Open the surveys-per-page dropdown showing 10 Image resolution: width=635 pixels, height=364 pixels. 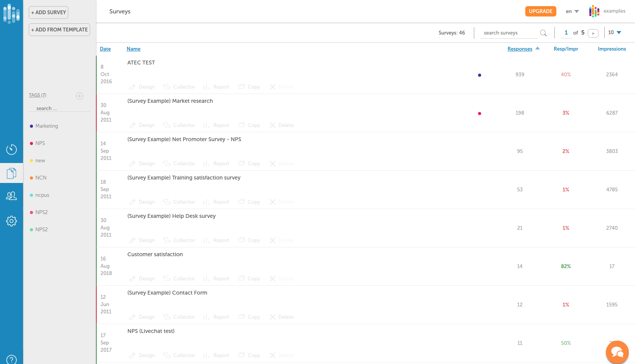(x=614, y=33)
